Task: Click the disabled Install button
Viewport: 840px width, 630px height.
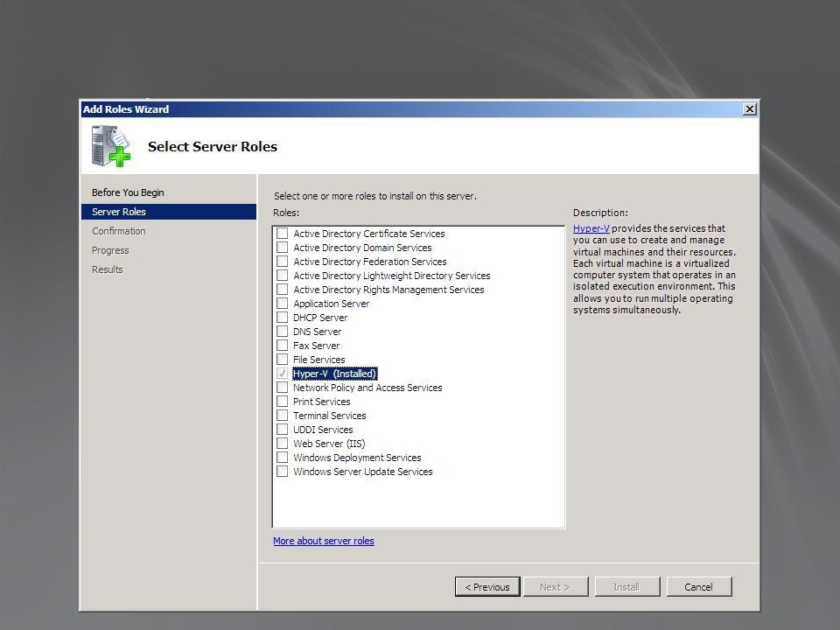Action: pyautogui.click(x=626, y=586)
